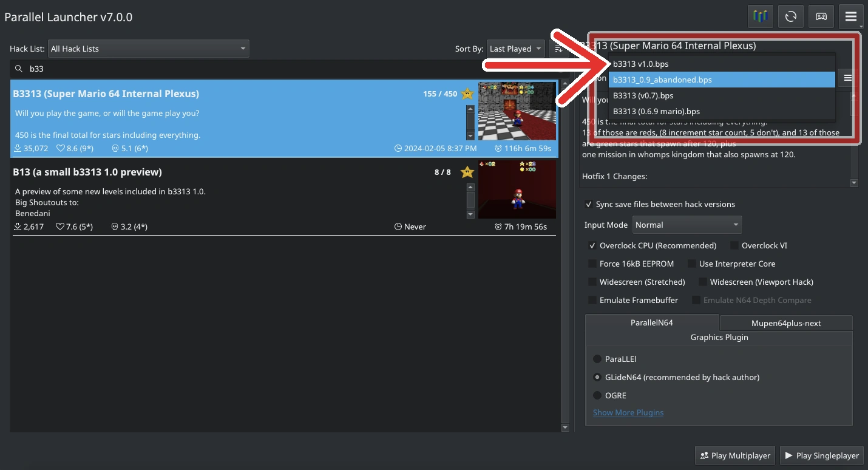Click the Play Multiplayer button
Viewport: 868px width, 470px height.
coord(735,455)
